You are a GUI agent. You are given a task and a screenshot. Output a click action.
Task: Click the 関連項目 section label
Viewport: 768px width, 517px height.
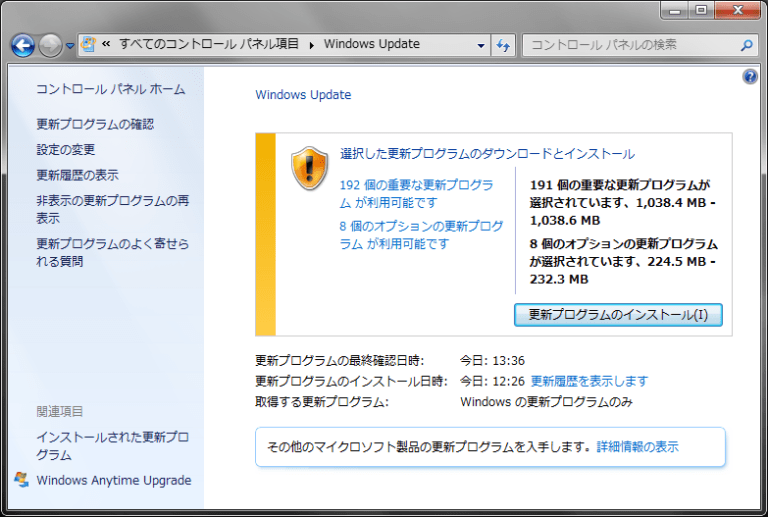(x=60, y=411)
